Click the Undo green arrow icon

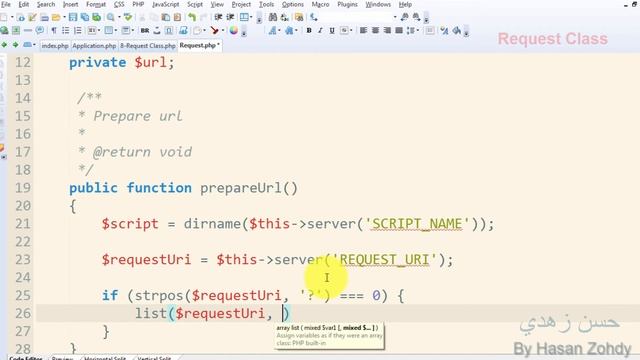click(x=192, y=17)
